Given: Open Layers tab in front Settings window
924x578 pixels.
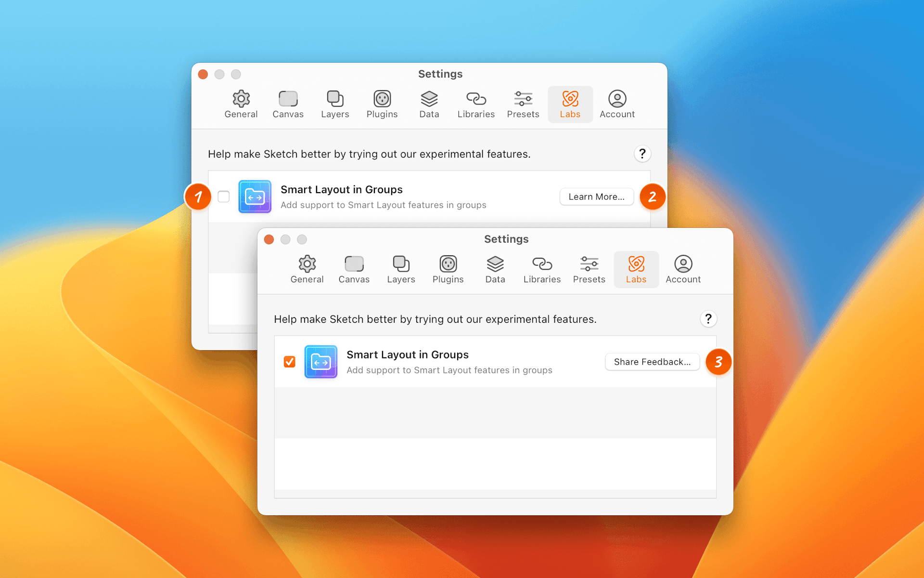Looking at the screenshot, I should pyautogui.click(x=401, y=270).
